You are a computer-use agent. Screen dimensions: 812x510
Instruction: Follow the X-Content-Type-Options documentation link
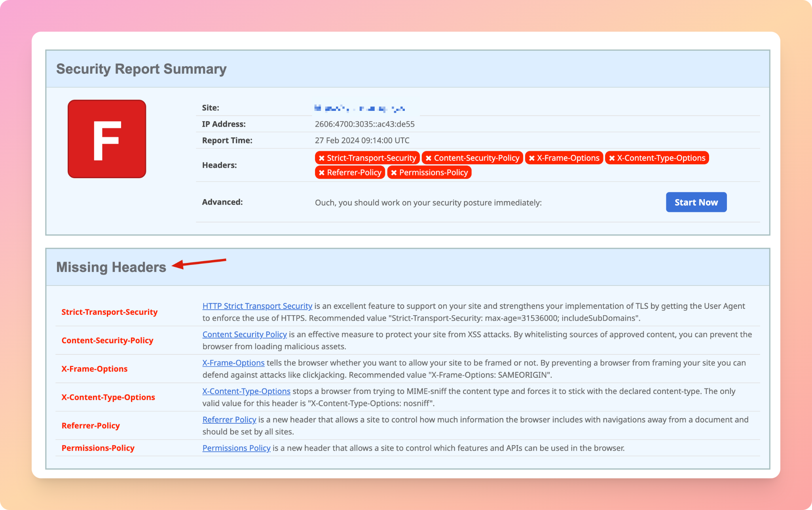[246, 392]
